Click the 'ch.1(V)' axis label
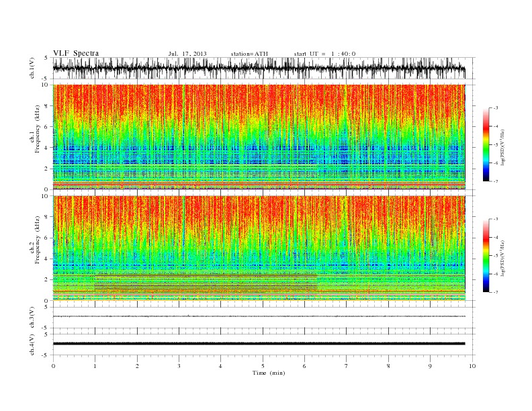The height and width of the screenshot is (411, 532). tap(32, 68)
